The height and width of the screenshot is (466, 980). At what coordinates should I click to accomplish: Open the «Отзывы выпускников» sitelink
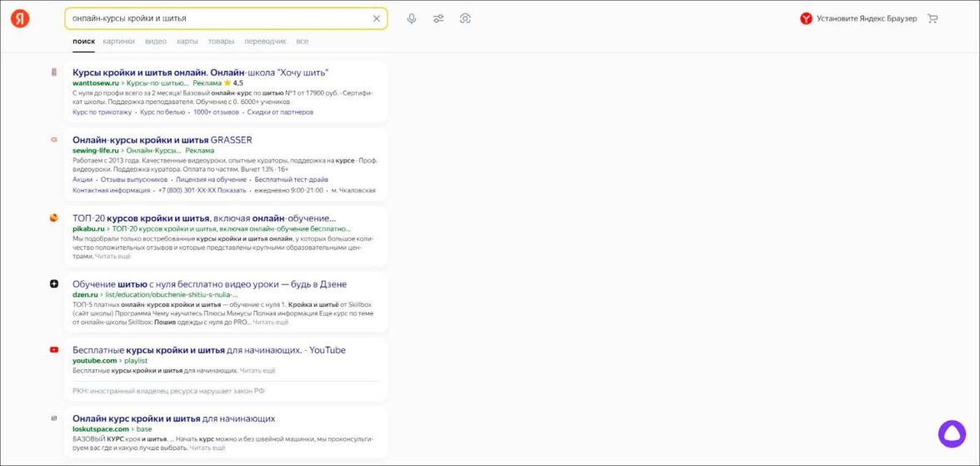[134, 179]
